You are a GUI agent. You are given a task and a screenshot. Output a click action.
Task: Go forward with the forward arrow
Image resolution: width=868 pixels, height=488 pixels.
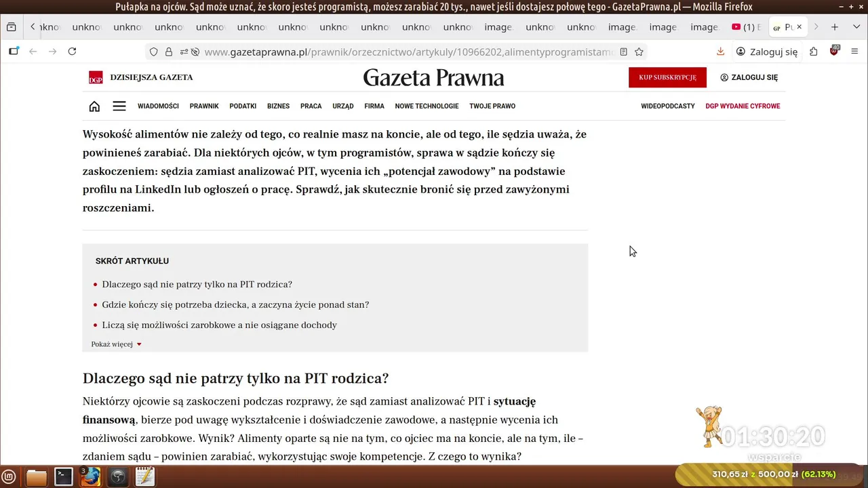click(52, 52)
